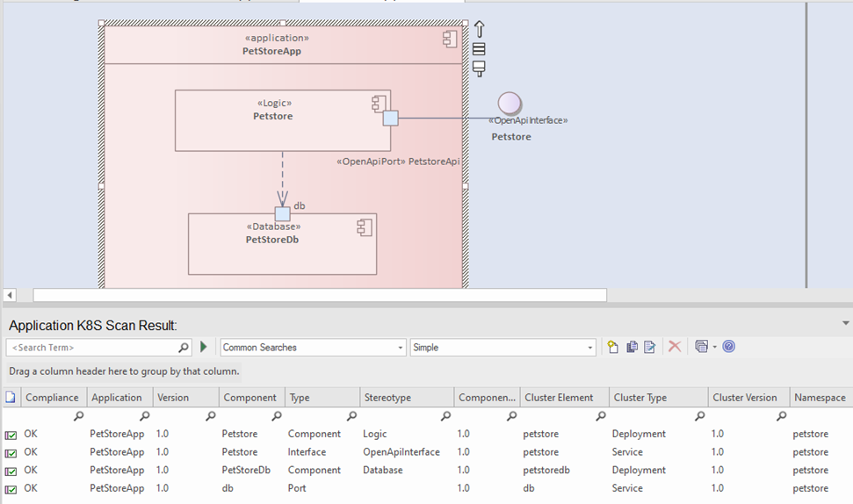Screen dimensions: 853x504
Task: Click the diagram's horizontal scrollbar thumb
Action: pos(320,295)
